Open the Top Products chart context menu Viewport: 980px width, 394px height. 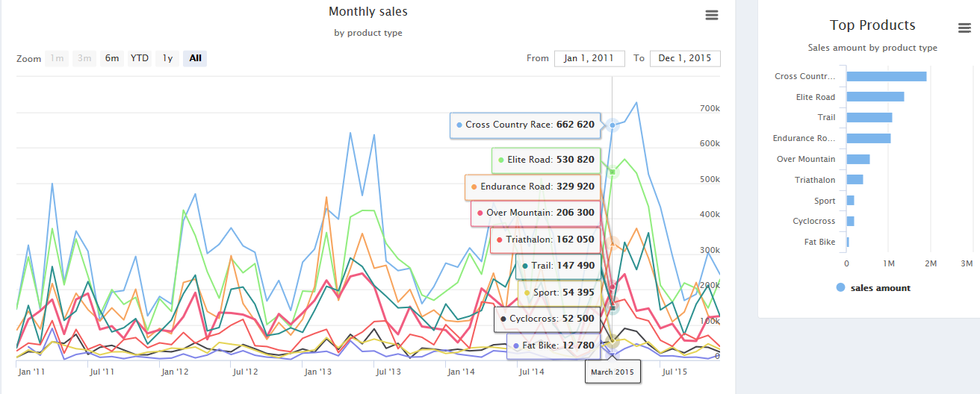pos(964,28)
